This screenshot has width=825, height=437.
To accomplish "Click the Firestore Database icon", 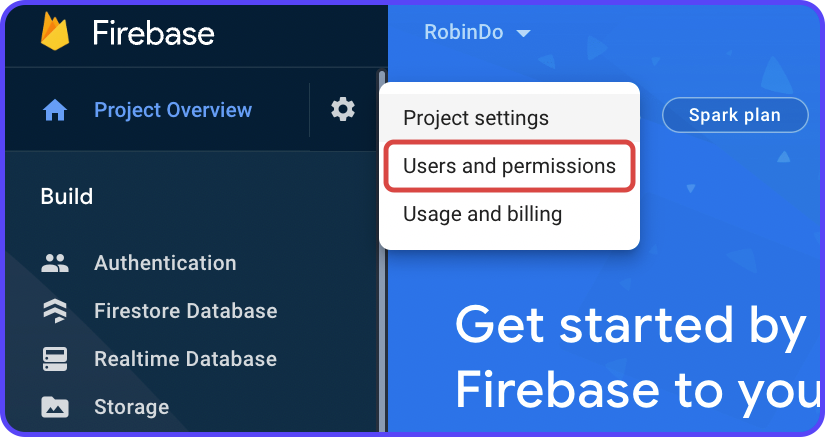I will click(55, 311).
